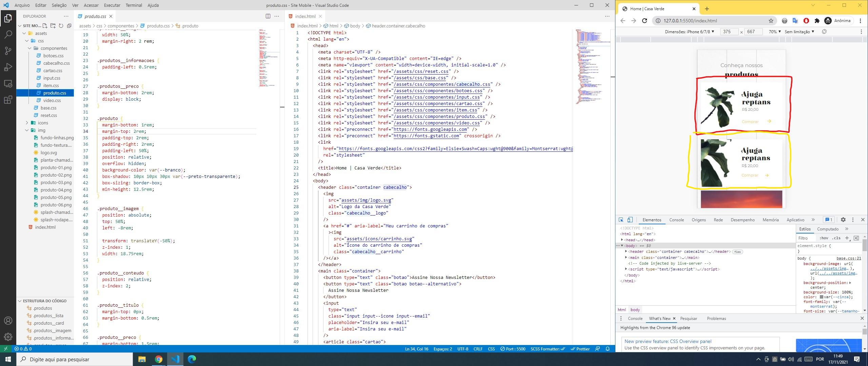The width and height of the screenshot is (868, 366).
Task: Open the Extensions view
Action: tap(8, 100)
